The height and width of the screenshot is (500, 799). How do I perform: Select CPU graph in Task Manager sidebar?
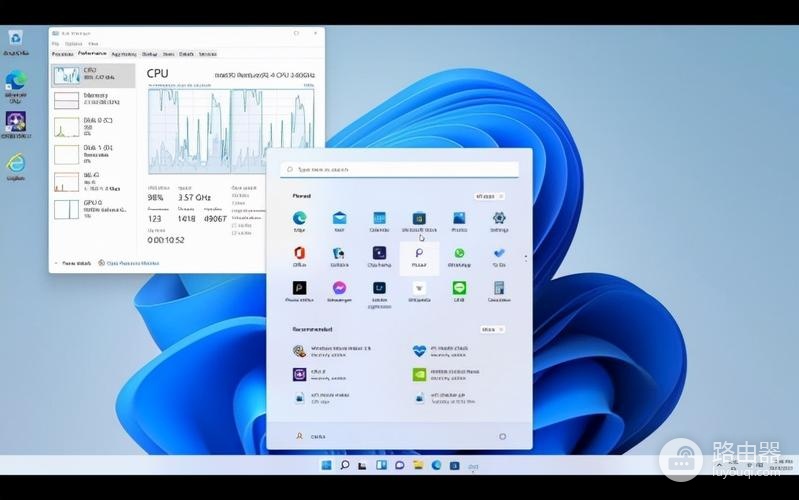point(93,75)
